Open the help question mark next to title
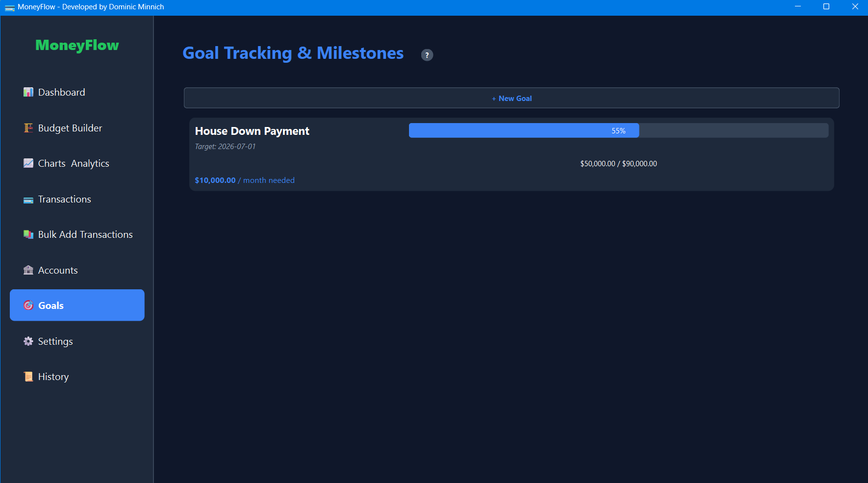Screen dimensions: 868x483 point(427,54)
